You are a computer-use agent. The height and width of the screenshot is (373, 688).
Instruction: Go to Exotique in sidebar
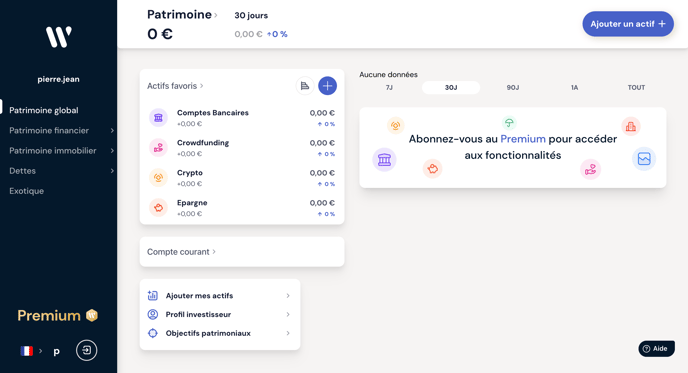26,191
